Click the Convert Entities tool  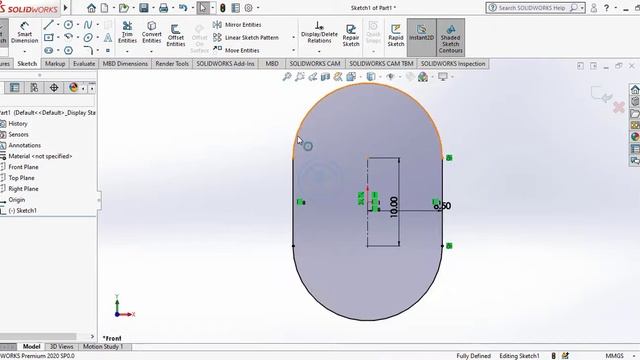tap(151, 32)
